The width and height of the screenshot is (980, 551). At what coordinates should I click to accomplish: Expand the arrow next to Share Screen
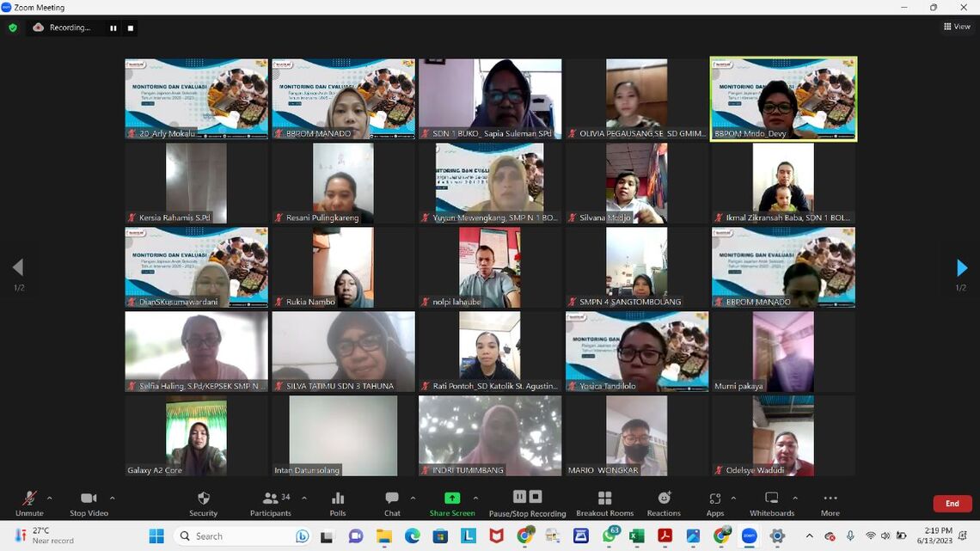(x=475, y=498)
